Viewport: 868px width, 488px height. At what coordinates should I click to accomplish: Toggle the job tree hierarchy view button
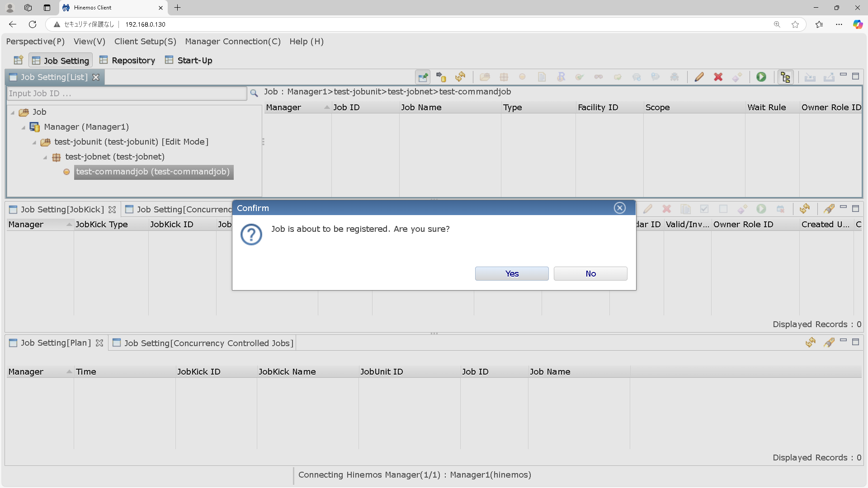tap(785, 77)
